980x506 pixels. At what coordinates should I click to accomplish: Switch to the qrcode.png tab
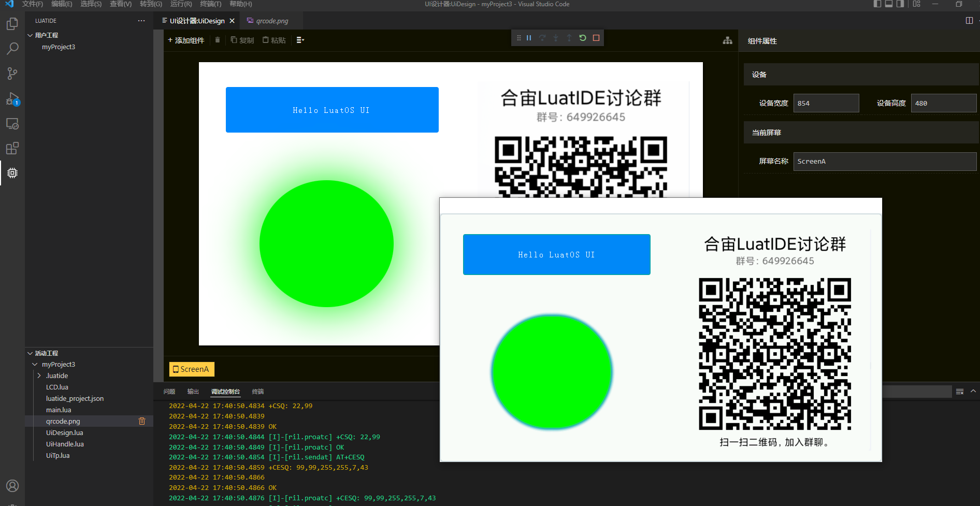(x=272, y=21)
